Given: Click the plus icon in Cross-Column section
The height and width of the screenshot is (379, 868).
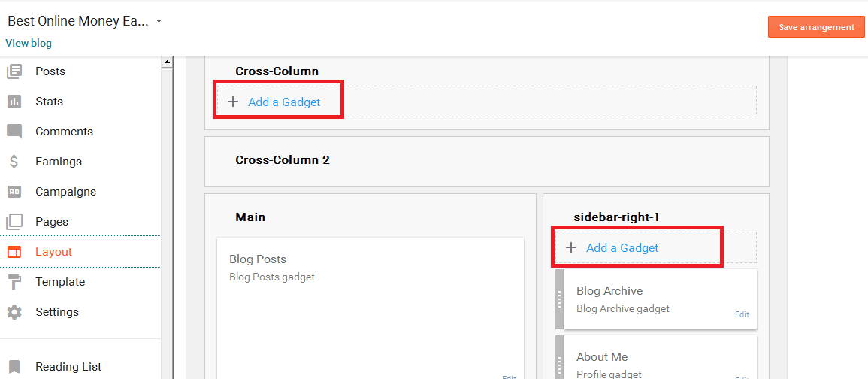Looking at the screenshot, I should [233, 102].
